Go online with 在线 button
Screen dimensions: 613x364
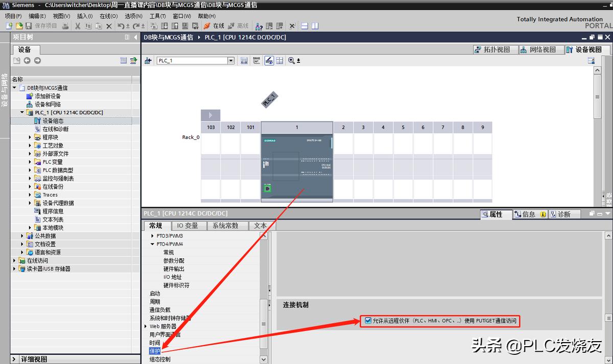coord(214,26)
